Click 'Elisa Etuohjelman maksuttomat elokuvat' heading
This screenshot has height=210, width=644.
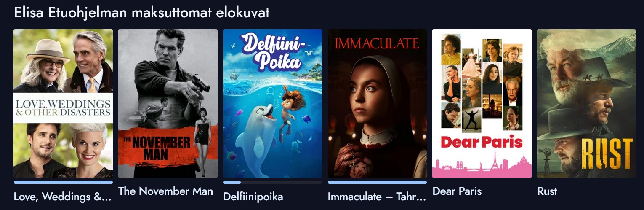click(142, 13)
